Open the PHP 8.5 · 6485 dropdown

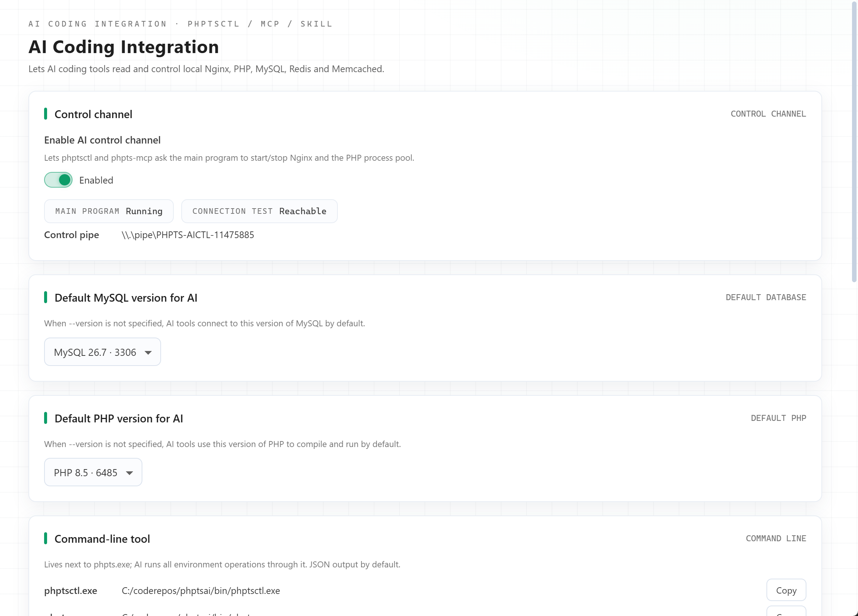pyautogui.click(x=93, y=472)
